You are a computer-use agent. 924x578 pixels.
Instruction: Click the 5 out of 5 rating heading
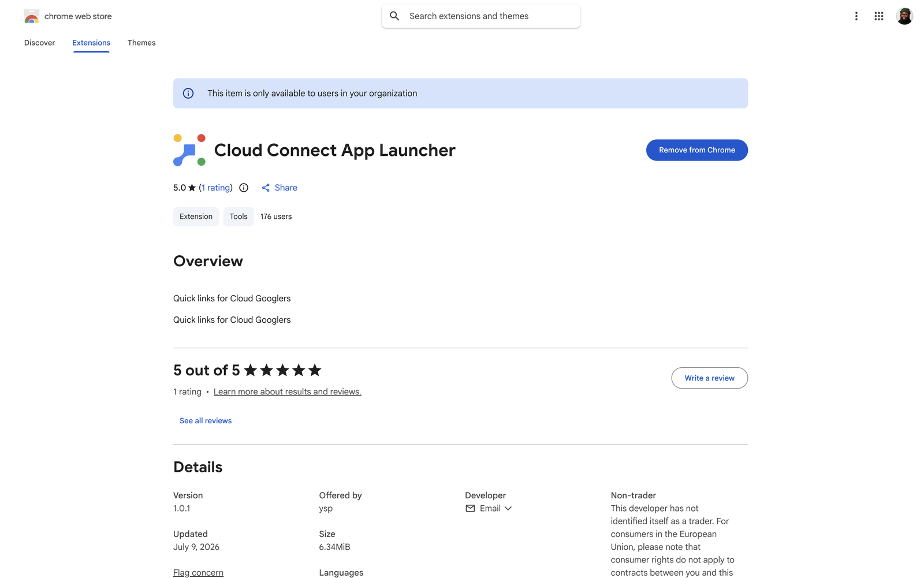(207, 370)
